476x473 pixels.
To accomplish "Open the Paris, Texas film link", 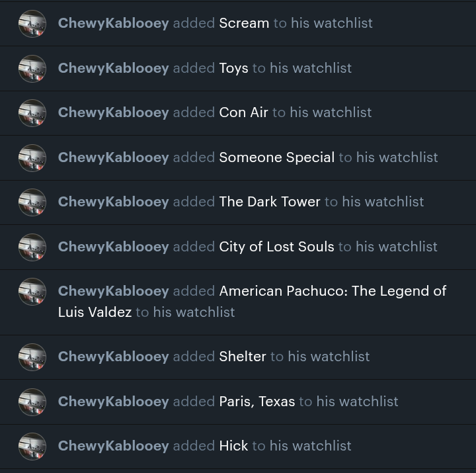I will tap(257, 402).
